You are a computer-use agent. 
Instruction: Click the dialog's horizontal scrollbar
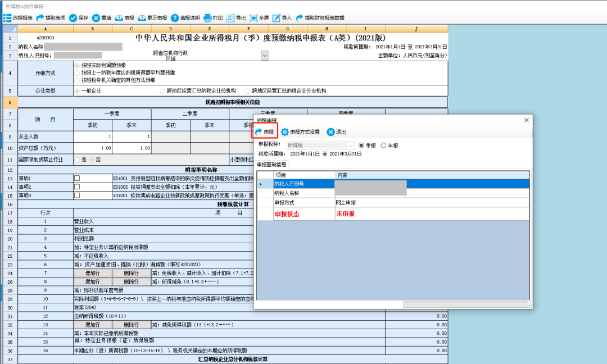[x=465, y=305]
